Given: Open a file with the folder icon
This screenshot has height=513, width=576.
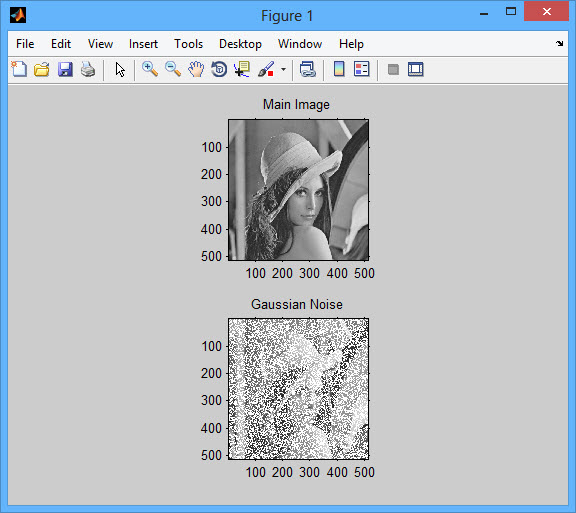Looking at the screenshot, I should (x=42, y=69).
